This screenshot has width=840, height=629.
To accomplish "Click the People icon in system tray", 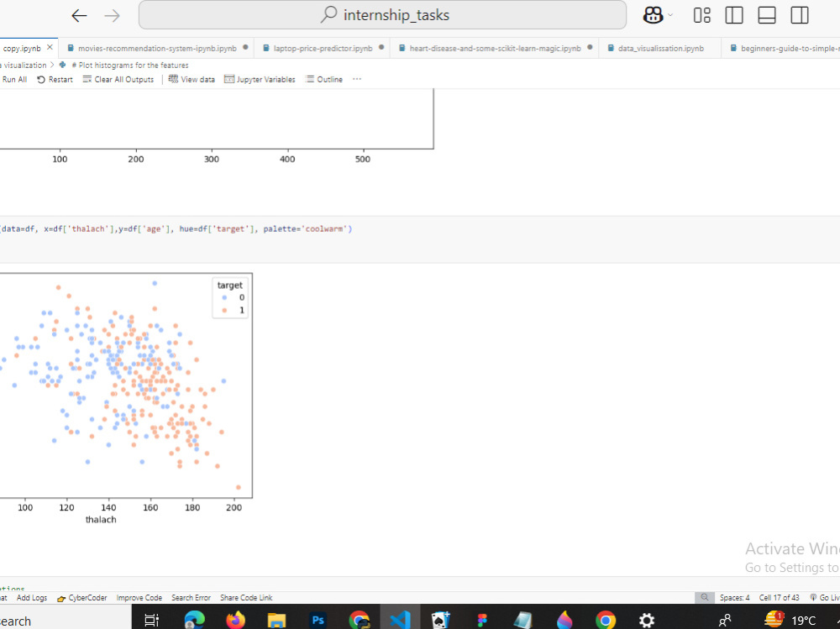I will [x=725, y=621].
